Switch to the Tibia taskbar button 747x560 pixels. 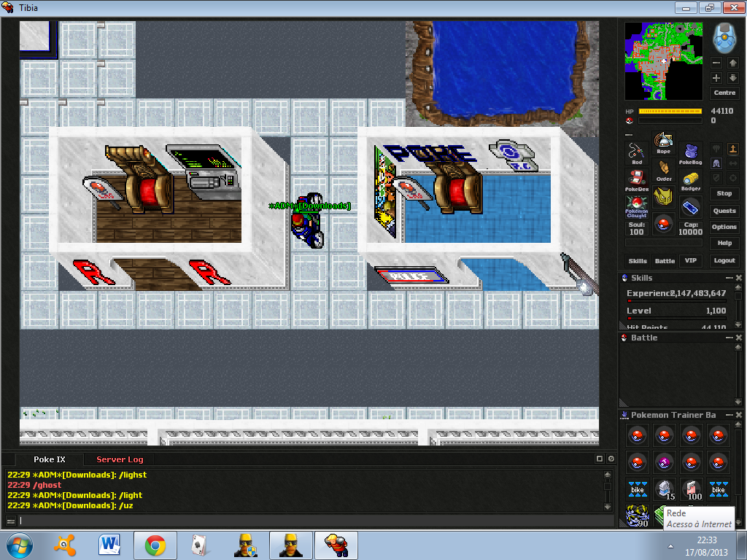pos(336,545)
